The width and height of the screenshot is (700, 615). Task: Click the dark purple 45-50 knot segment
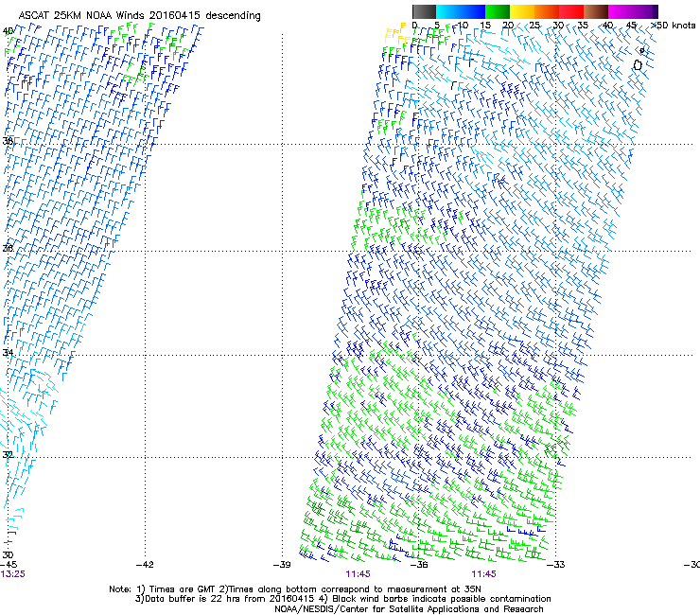click(x=645, y=11)
